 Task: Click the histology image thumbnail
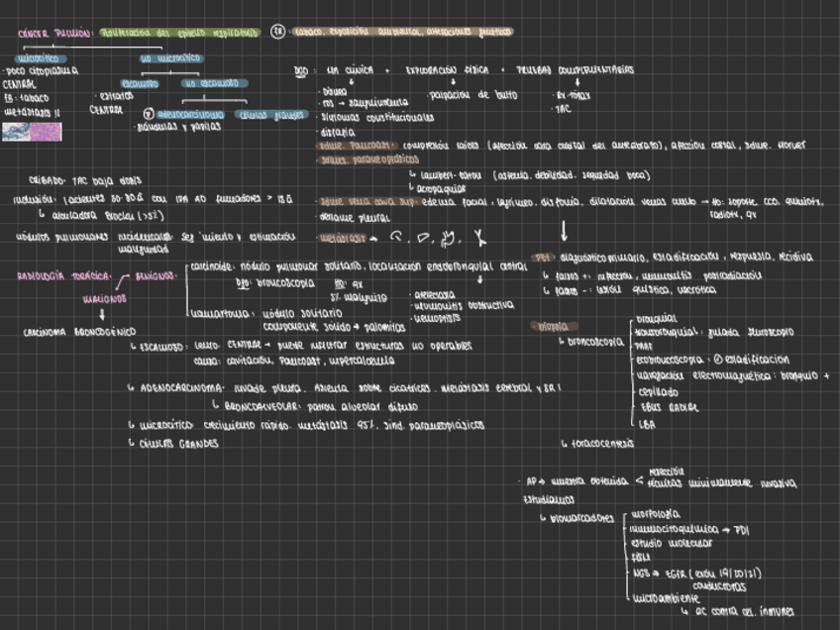(x=32, y=132)
